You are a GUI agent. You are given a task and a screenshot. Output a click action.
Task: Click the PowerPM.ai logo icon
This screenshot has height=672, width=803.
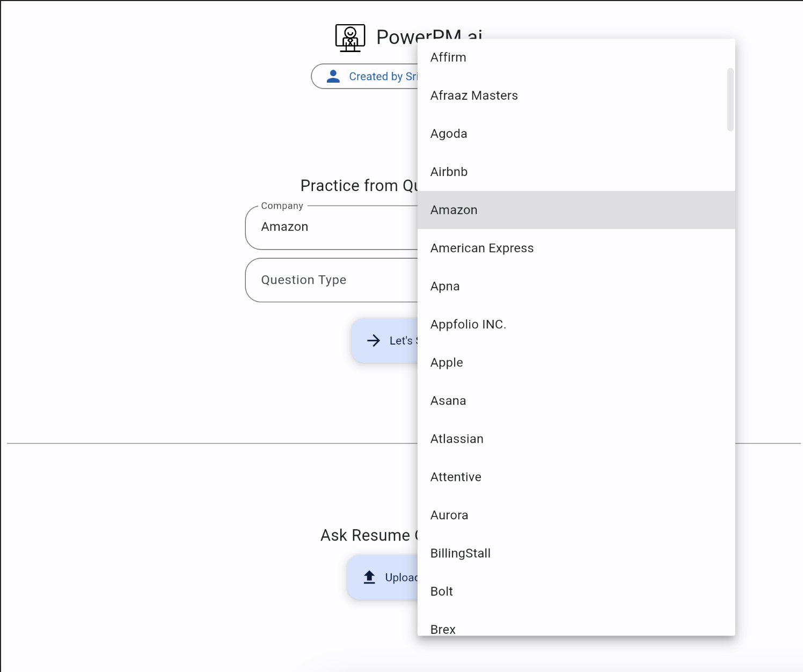350,38
